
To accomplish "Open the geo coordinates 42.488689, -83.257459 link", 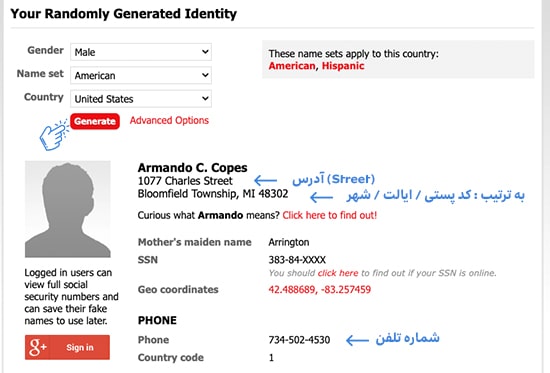I will tap(320, 289).
